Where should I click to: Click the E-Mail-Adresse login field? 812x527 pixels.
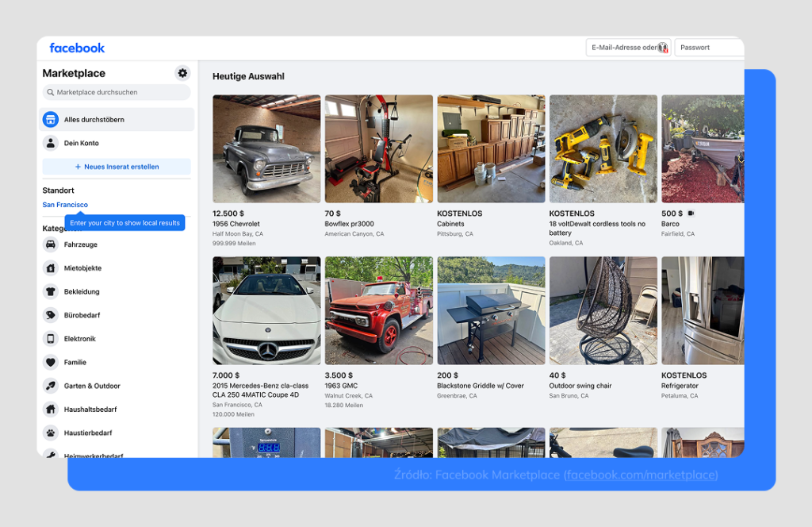tap(628, 47)
